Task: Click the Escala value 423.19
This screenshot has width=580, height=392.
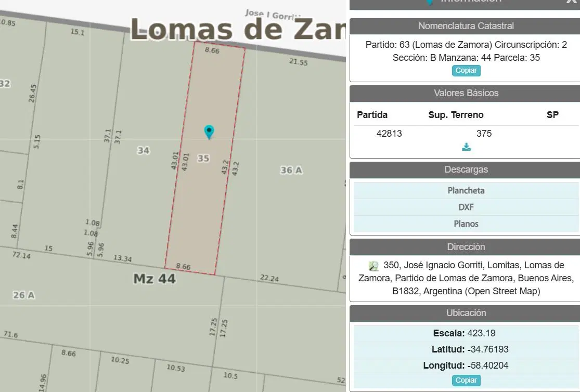Action: click(481, 333)
